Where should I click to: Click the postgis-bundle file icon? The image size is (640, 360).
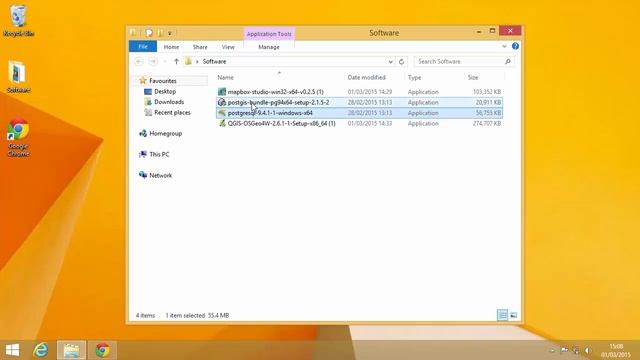coord(222,102)
